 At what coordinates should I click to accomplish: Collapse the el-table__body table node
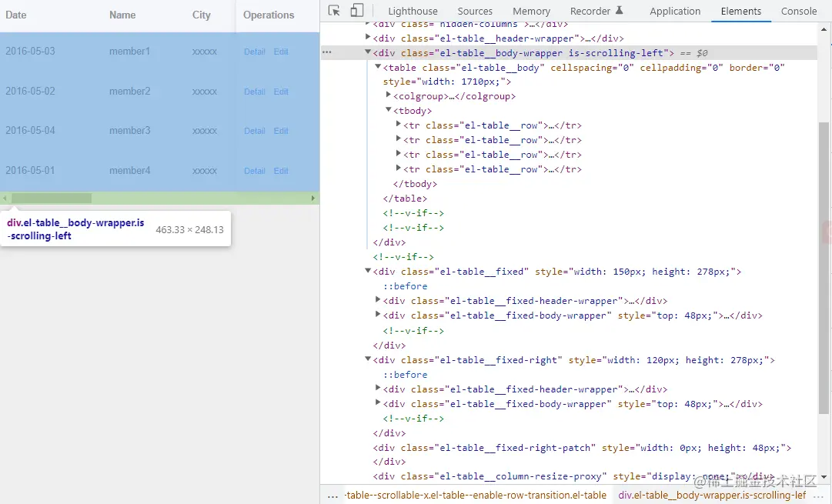pyautogui.click(x=378, y=67)
